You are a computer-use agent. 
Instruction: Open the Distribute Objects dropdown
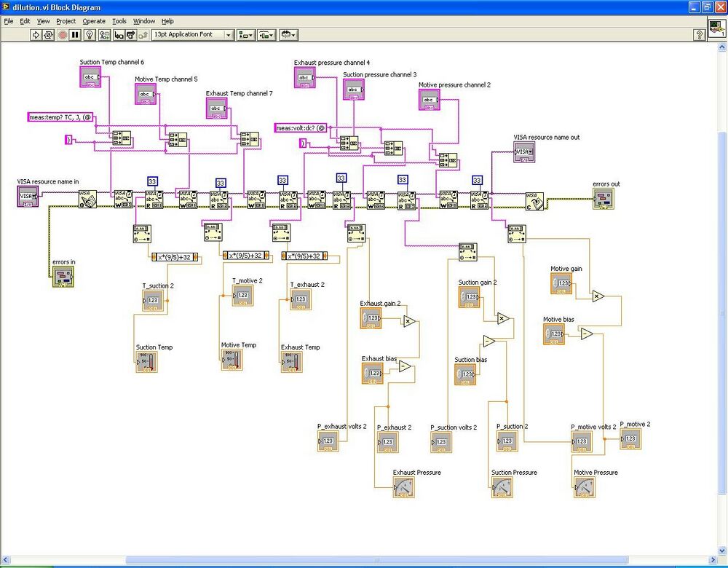[x=266, y=34]
